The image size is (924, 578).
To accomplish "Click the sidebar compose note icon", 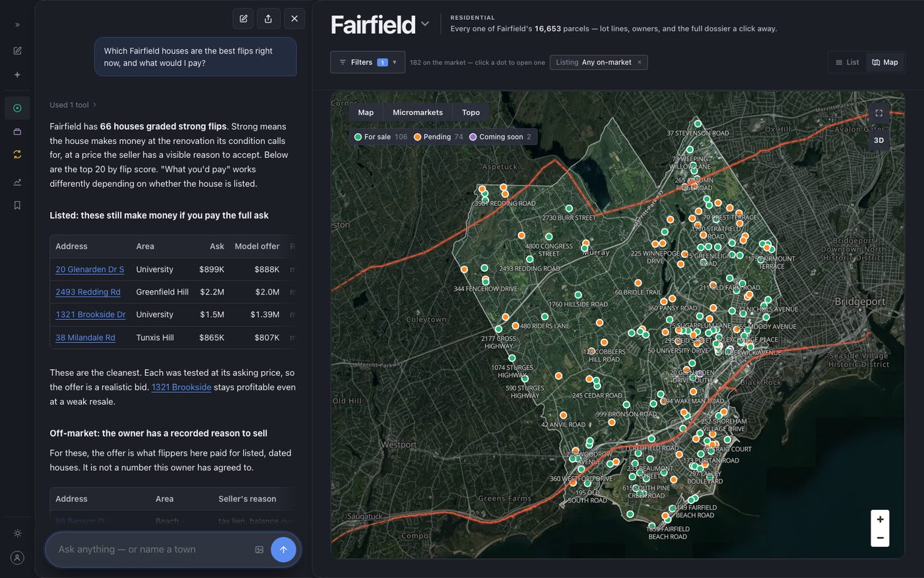I will pyautogui.click(x=17, y=51).
